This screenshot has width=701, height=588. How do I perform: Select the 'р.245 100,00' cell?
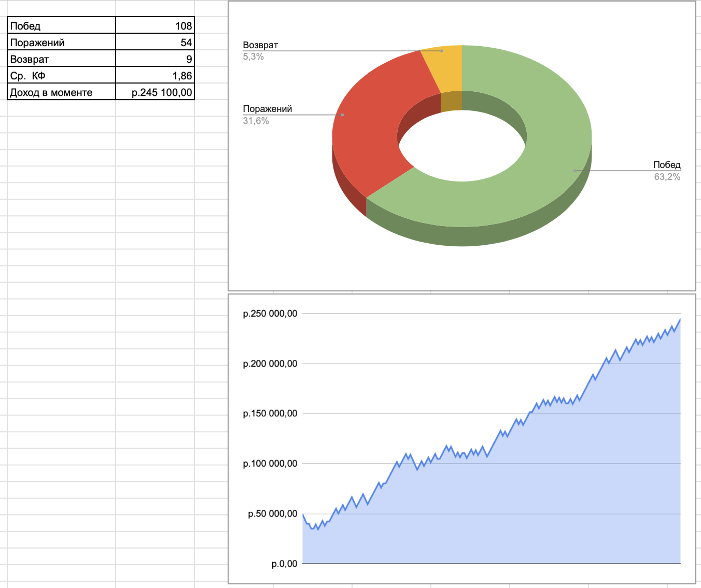155,92
